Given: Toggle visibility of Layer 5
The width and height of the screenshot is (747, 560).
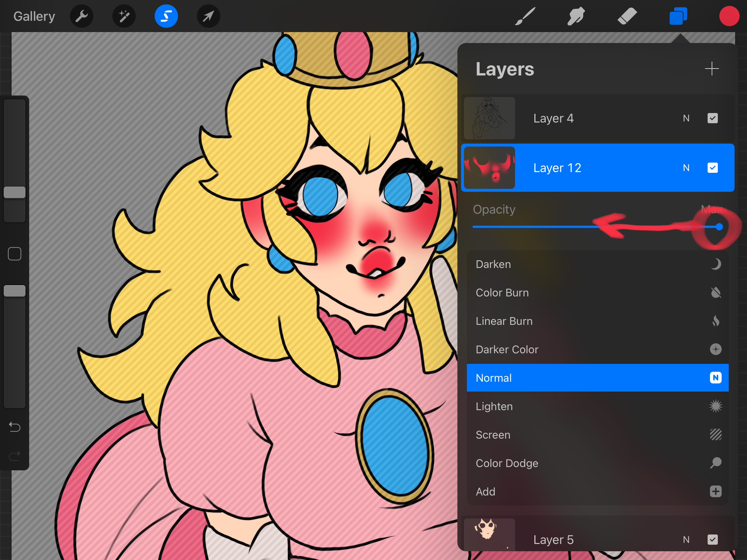Looking at the screenshot, I should click(712, 540).
